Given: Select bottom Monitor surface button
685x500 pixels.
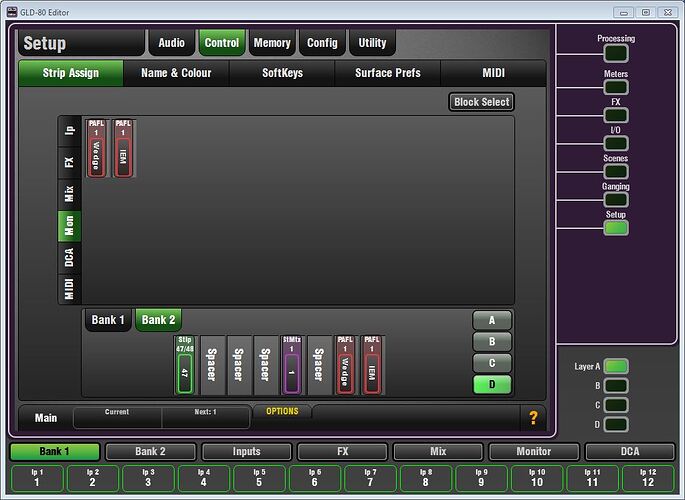Looking at the screenshot, I should click(x=534, y=452).
